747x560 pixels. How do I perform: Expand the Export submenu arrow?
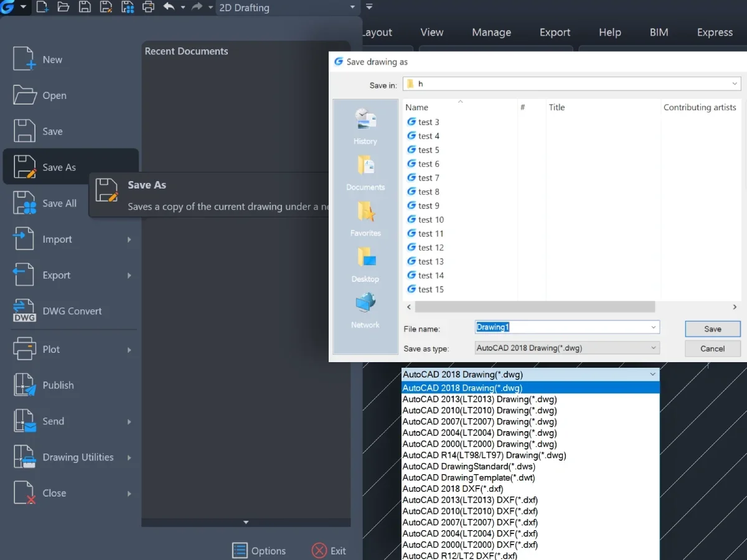point(129,276)
